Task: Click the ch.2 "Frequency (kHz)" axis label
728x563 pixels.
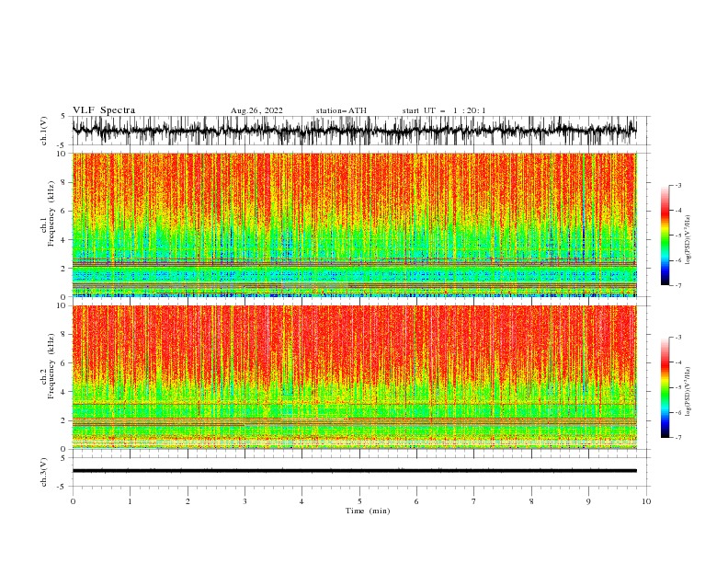Action: click(x=51, y=366)
